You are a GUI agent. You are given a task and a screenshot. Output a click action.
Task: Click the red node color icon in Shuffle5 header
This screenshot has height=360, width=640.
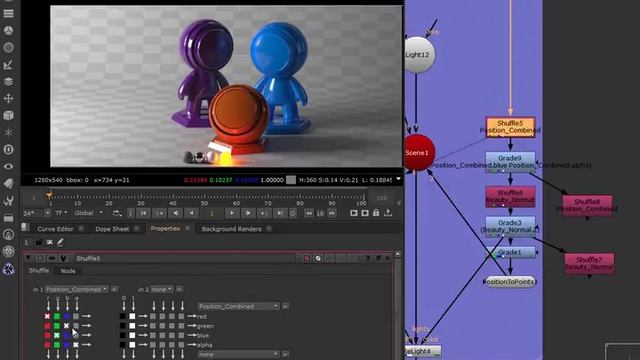307,258
